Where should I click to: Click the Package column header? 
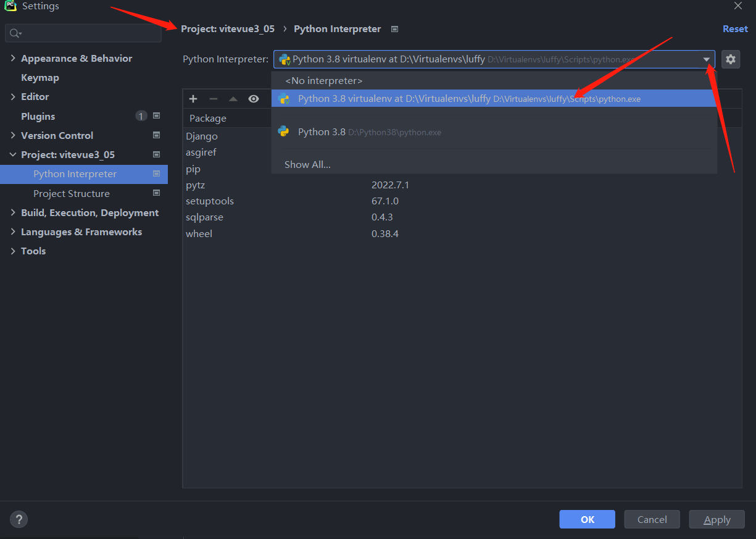click(x=208, y=118)
